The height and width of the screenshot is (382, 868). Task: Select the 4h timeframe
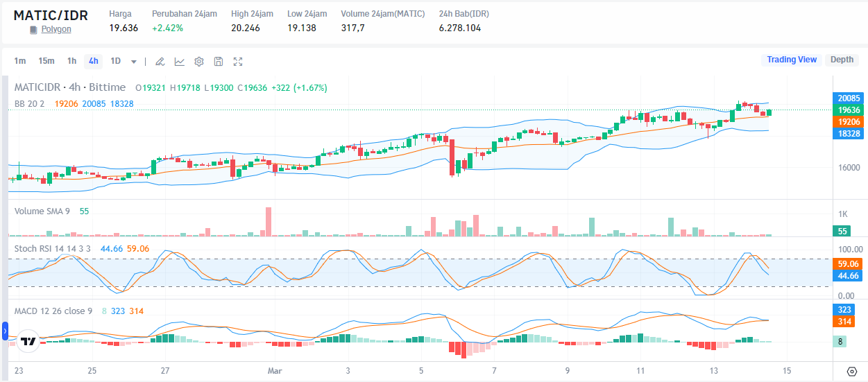coord(93,61)
